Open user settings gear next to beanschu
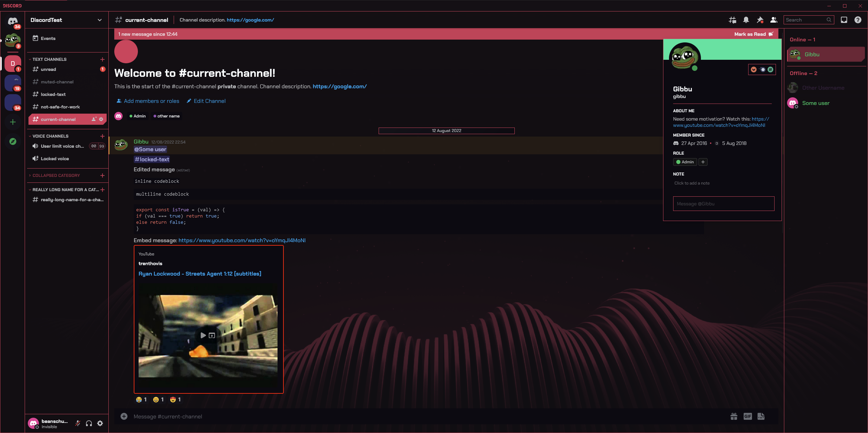The height and width of the screenshot is (433, 868). pos(100,423)
